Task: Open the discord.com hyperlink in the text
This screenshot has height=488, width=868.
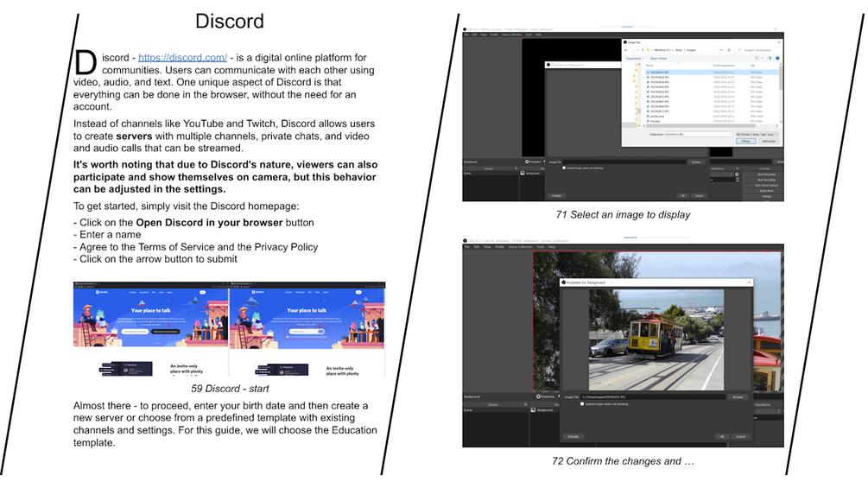Action: 183,58
